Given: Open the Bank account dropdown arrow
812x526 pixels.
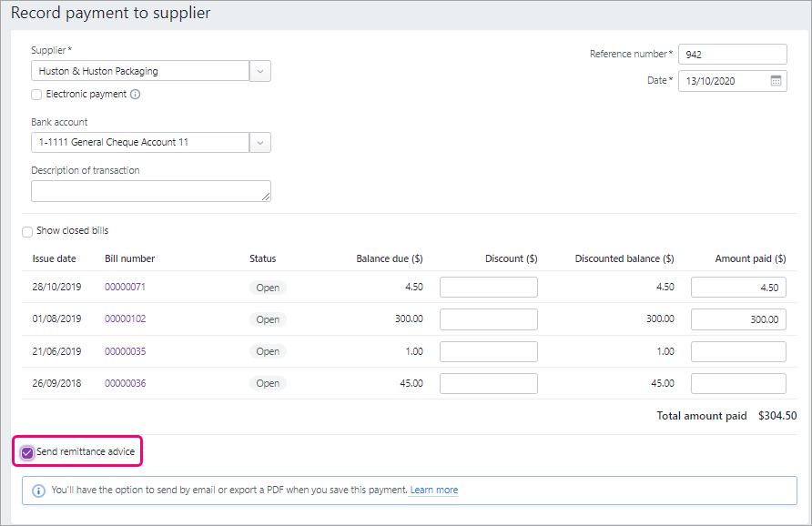Looking at the screenshot, I should pos(259,143).
